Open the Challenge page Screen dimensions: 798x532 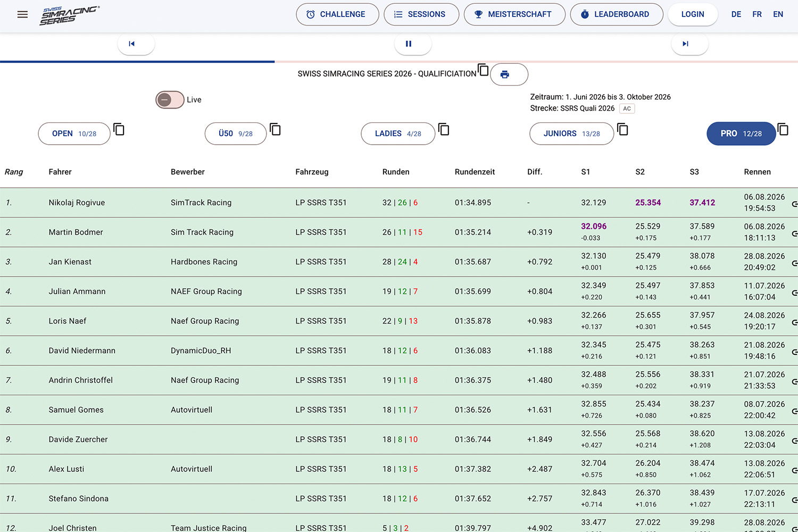337,14
